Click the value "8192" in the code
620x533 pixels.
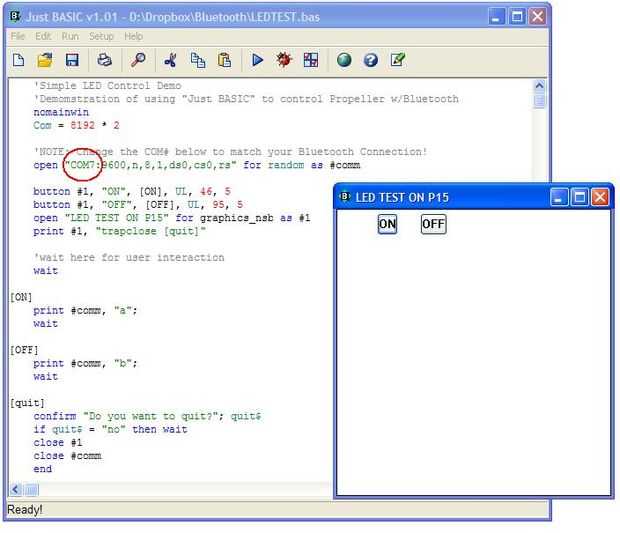coord(82,125)
